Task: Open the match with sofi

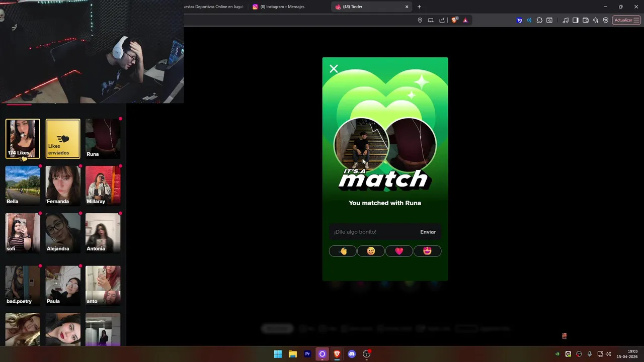Action: pos(23,233)
